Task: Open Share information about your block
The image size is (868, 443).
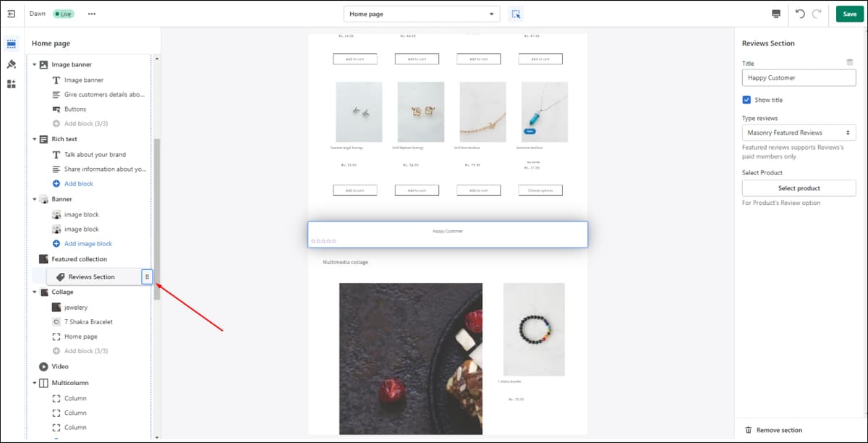Action: coord(105,169)
